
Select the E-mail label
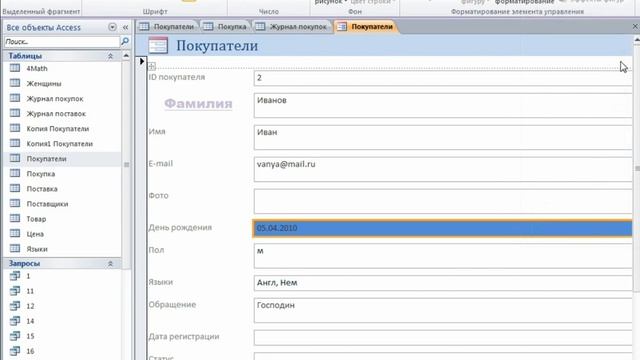[160, 163]
